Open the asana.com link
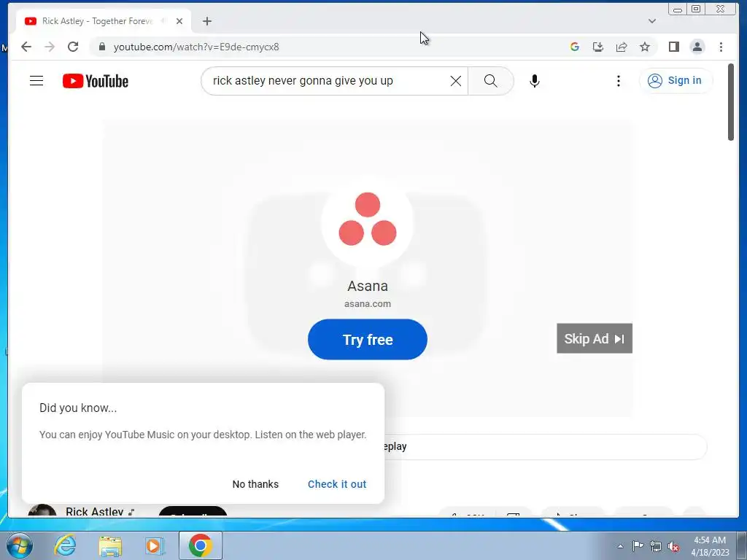This screenshot has height=560, width=747. (x=368, y=304)
